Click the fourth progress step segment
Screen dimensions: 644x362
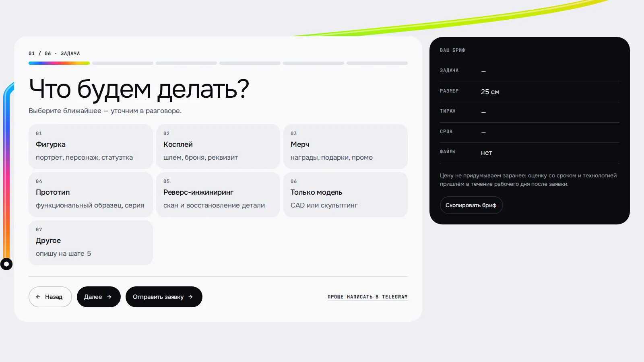pyautogui.click(x=250, y=63)
